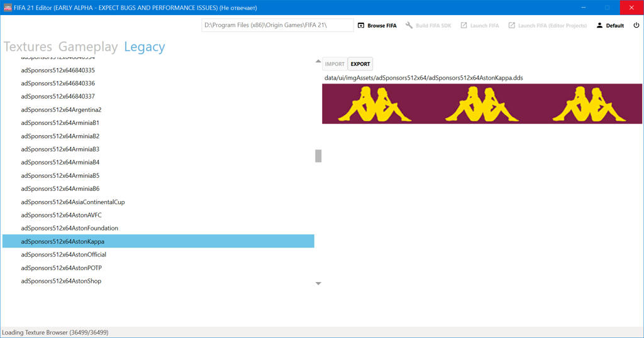Click the FIFA install path input field

[x=277, y=25]
